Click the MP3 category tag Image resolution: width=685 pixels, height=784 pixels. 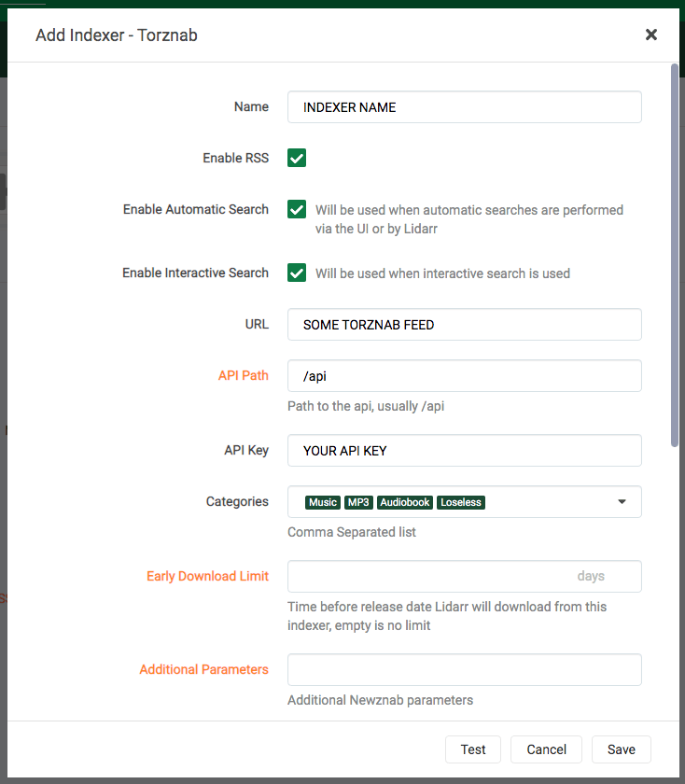[x=358, y=502]
